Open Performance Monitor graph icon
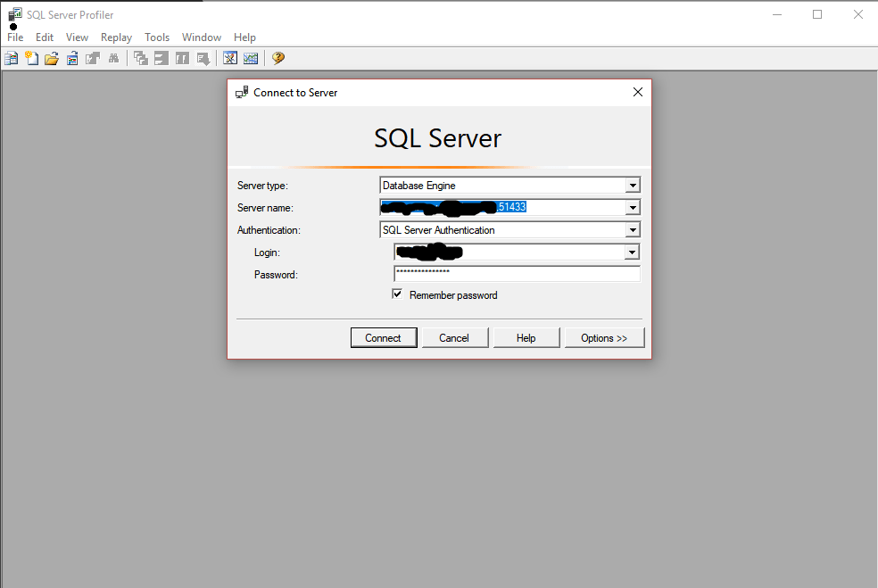The width and height of the screenshot is (878, 588). [251, 58]
